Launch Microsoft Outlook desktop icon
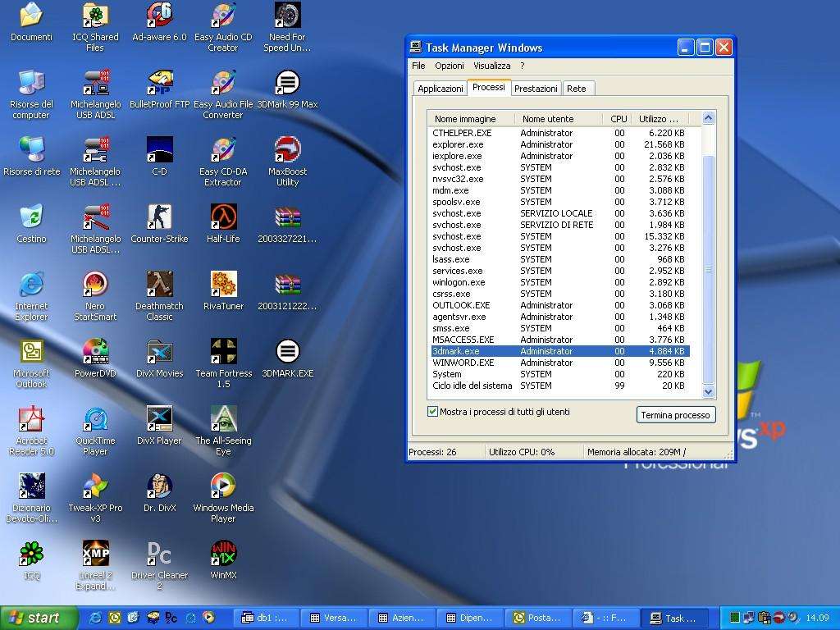This screenshot has width=840, height=630. 32,364
